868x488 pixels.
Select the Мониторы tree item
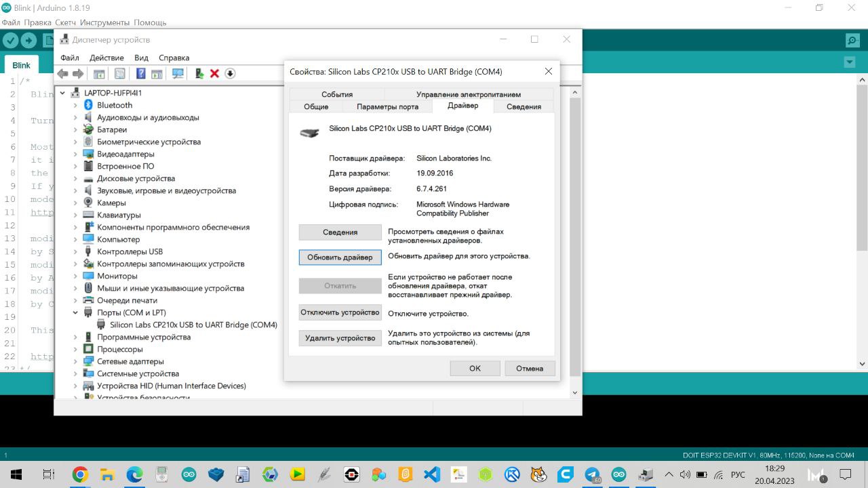tap(117, 276)
